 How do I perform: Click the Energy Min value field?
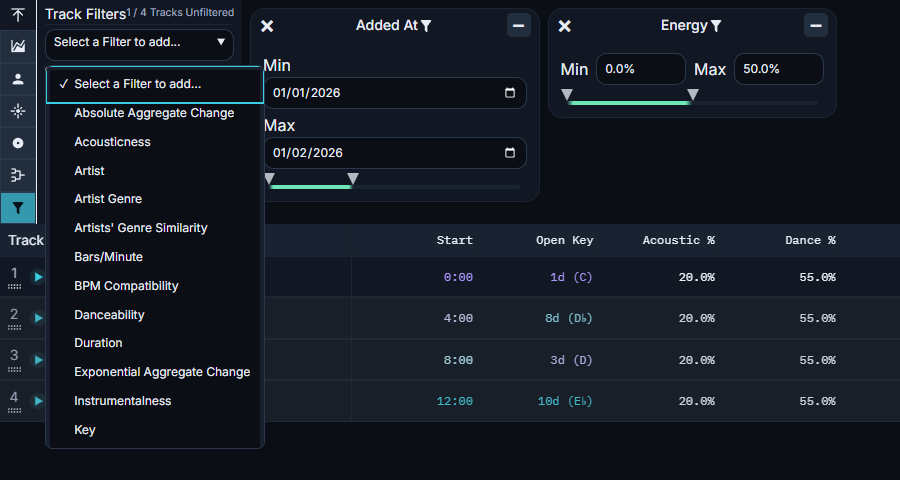pyautogui.click(x=641, y=69)
